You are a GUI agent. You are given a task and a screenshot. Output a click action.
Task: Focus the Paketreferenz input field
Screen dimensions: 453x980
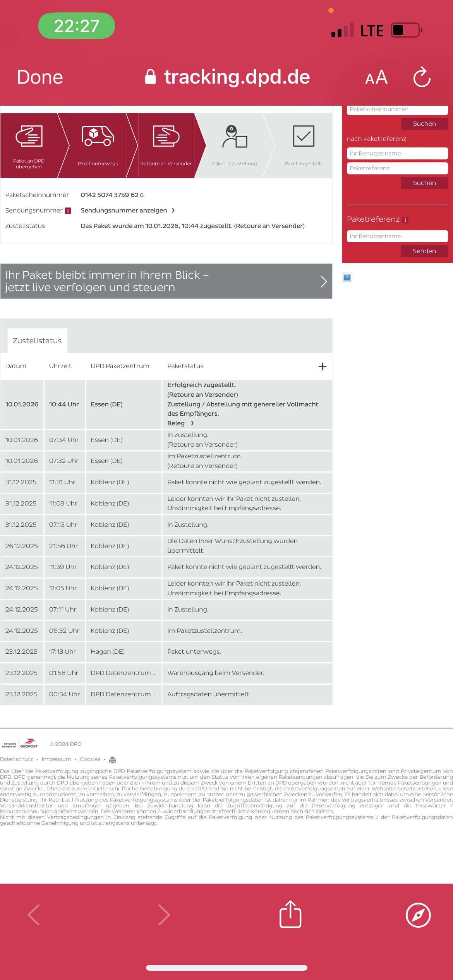pyautogui.click(x=397, y=168)
